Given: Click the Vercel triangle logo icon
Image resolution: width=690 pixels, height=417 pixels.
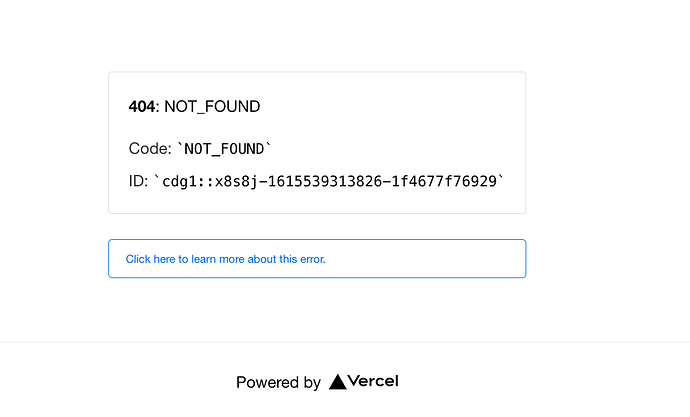Looking at the screenshot, I should (x=337, y=381).
